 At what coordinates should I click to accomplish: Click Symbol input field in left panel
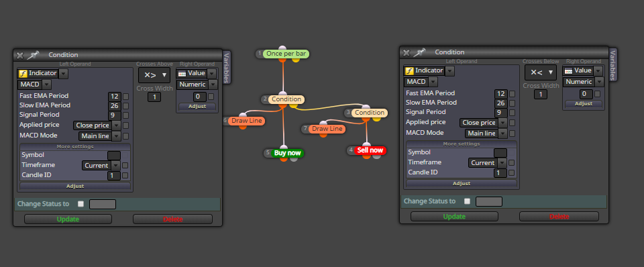[114, 156]
